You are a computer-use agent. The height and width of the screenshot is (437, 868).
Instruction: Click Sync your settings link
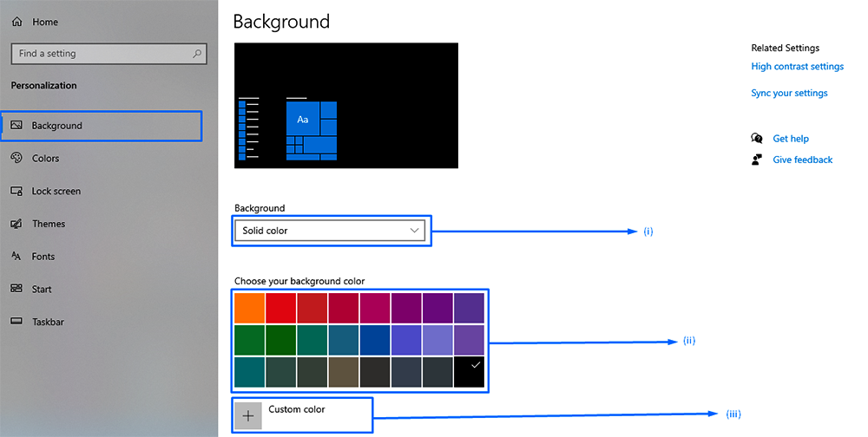tap(789, 94)
